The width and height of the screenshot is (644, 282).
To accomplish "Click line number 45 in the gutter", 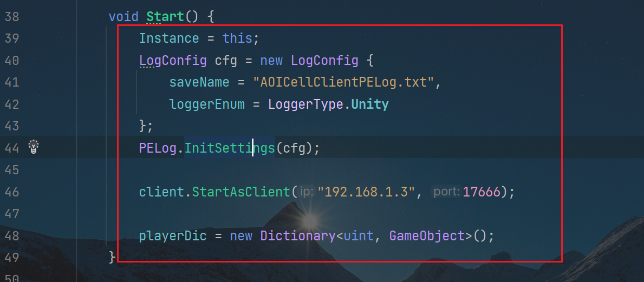I will pos(12,170).
